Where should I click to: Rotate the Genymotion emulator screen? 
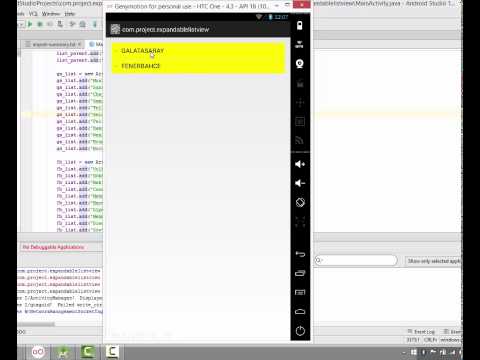tap(300, 202)
